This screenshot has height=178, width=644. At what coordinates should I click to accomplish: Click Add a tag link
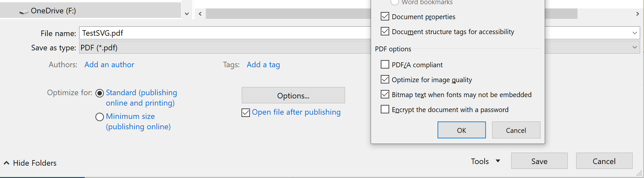263,65
